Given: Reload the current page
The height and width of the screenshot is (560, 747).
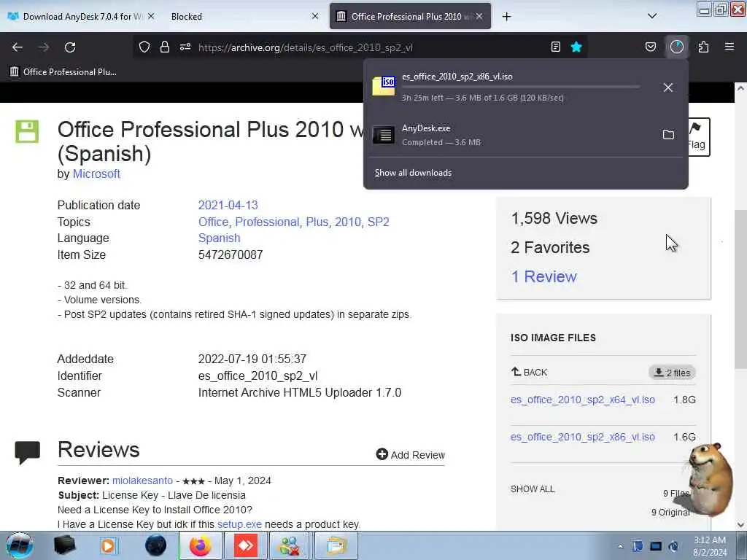Looking at the screenshot, I should pyautogui.click(x=70, y=47).
